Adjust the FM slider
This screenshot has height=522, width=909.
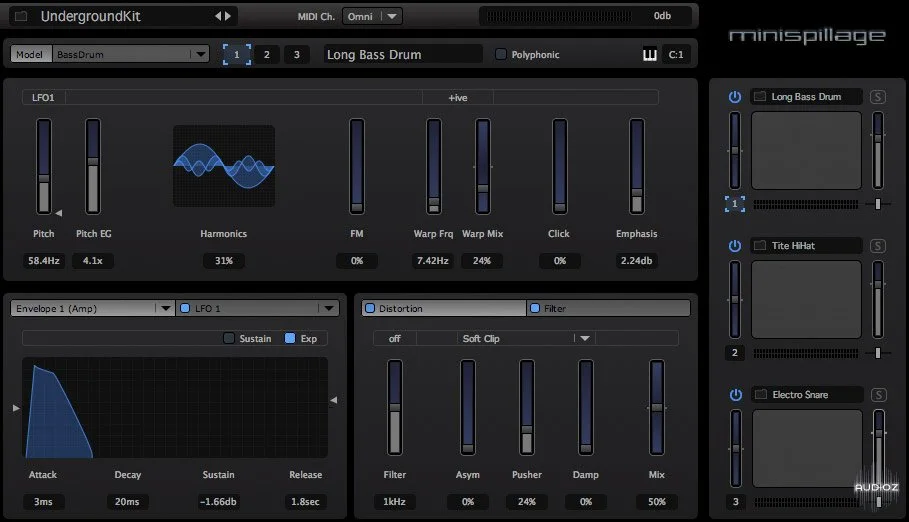(x=357, y=166)
